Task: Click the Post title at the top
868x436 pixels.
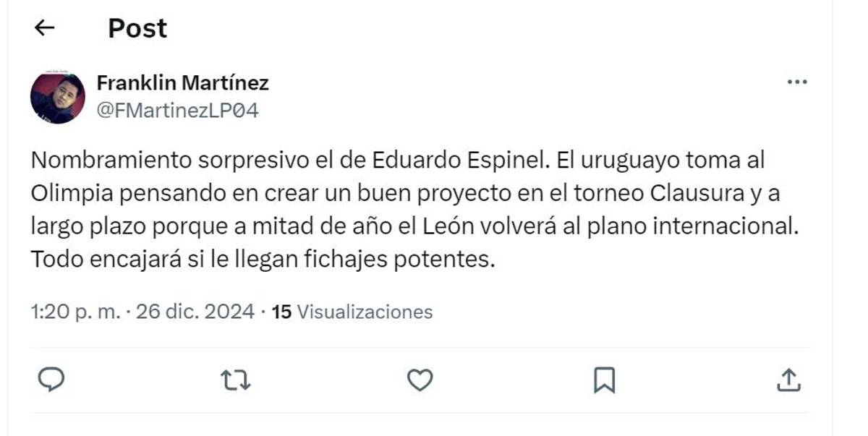Action: (137, 28)
